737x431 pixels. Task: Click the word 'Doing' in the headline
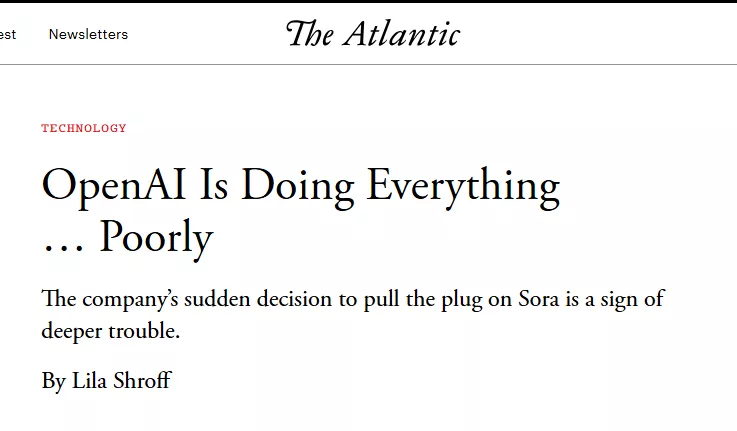(x=298, y=188)
